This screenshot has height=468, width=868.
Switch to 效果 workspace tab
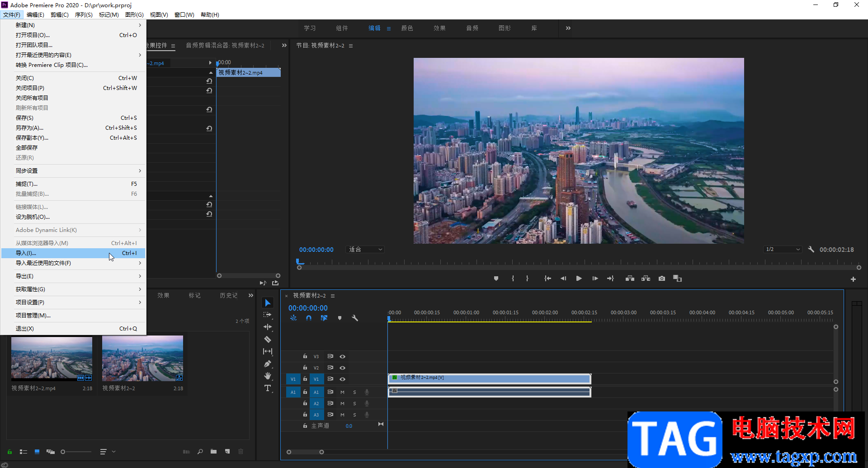pyautogui.click(x=439, y=28)
